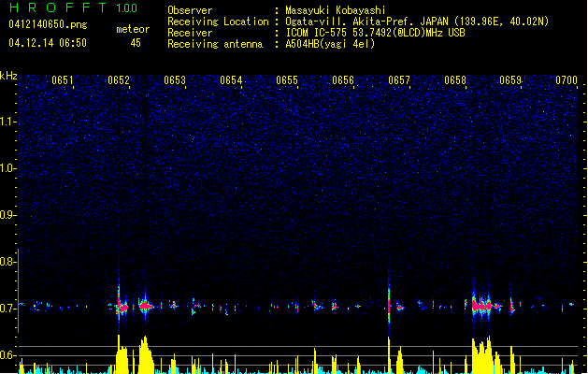Click the 1.1 kHz axis label
588x374 pixels.
[7, 122]
